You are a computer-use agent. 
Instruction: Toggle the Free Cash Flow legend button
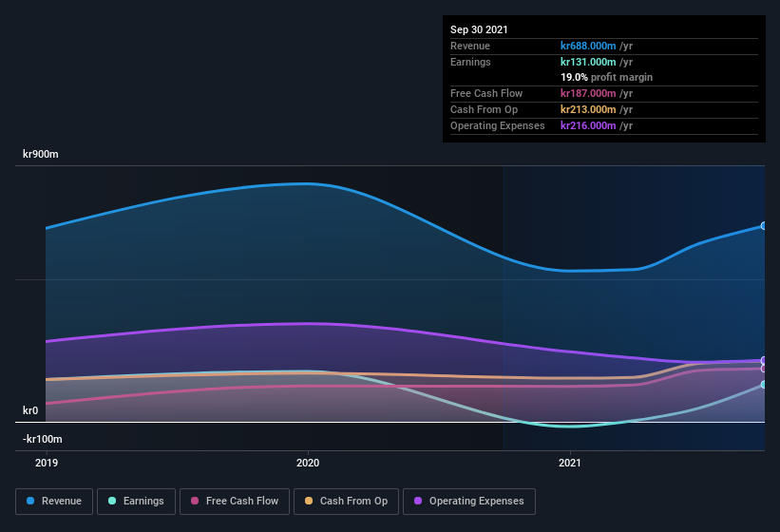pos(235,502)
